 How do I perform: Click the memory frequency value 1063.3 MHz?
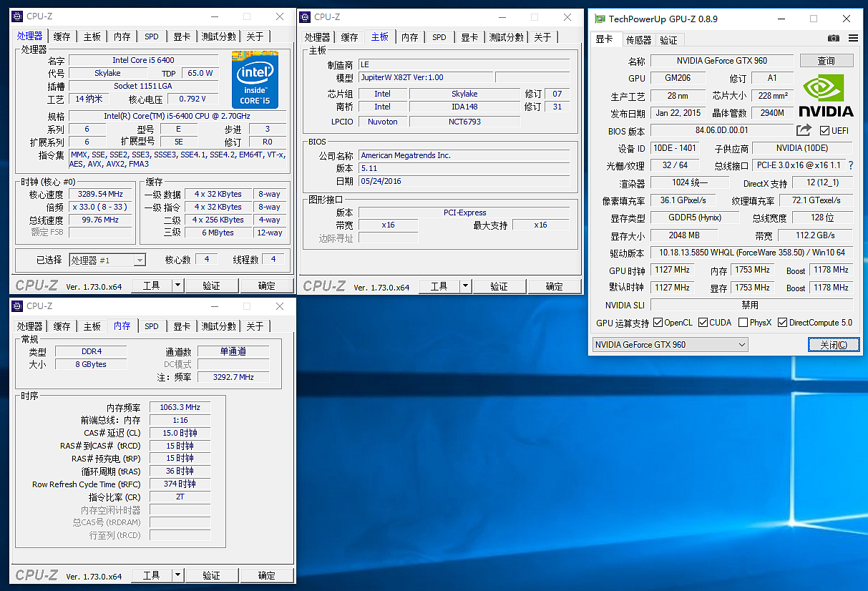click(x=180, y=407)
